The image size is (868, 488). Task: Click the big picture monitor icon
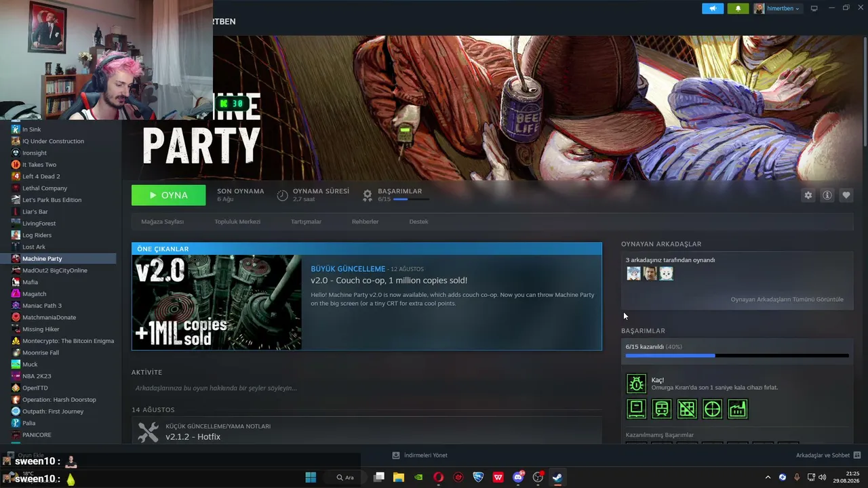coord(814,8)
